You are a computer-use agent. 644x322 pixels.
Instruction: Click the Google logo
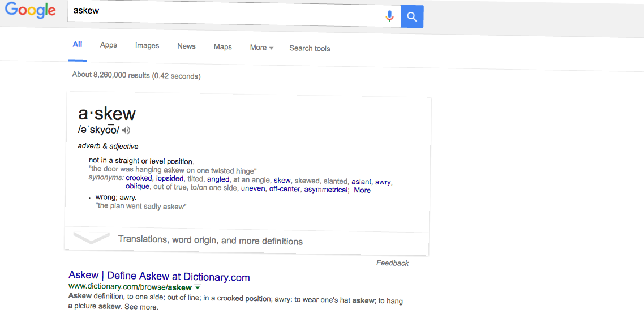pos(31,10)
